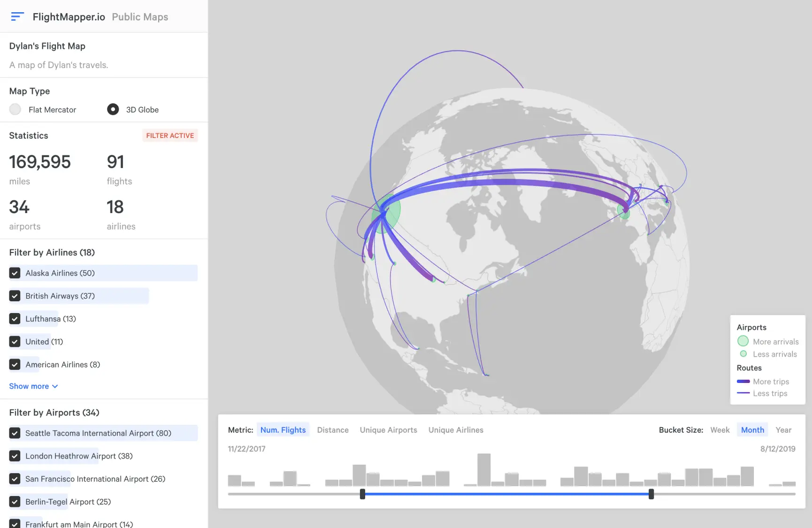
Task: Click the tallest bar in the flights histogram
Action: [x=483, y=469]
